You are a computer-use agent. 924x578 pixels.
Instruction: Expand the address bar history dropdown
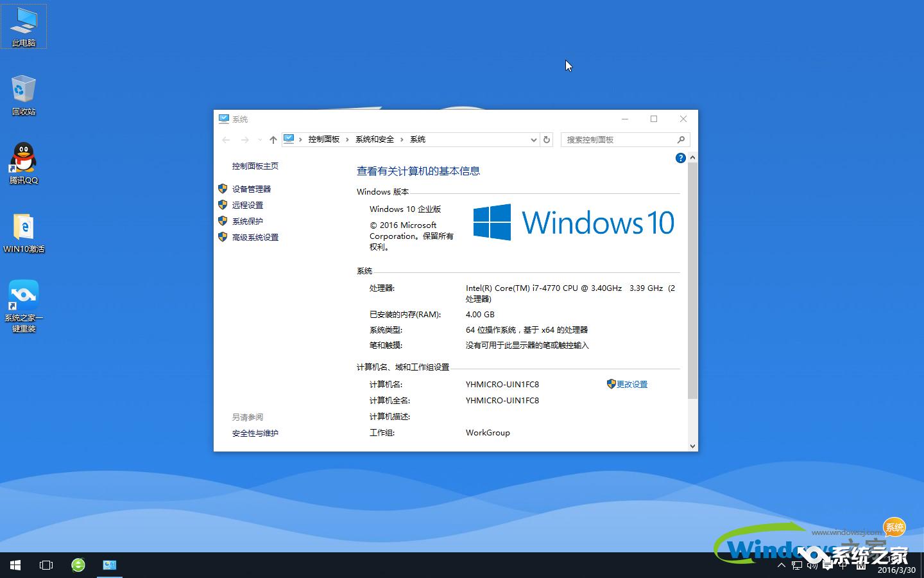click(x=533, y=139)
